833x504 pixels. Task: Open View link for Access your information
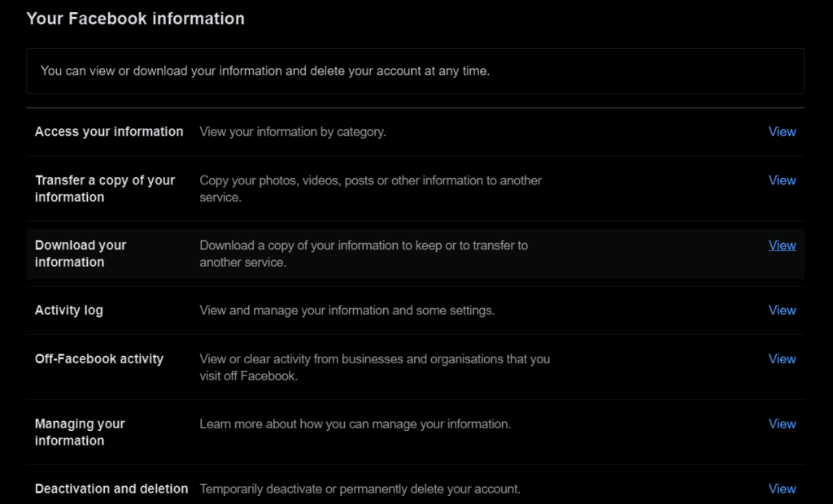click(x=782, y=132)
